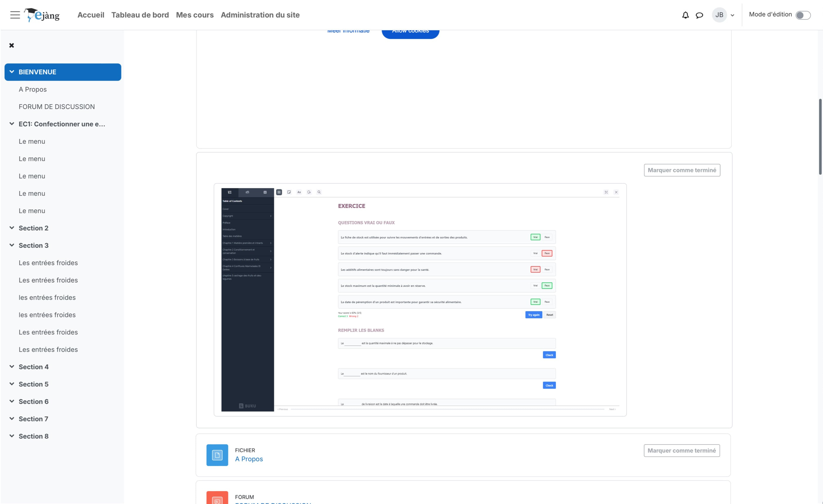823x504 pixels.
Task: Click the JB user avatar
Action: coord(719,15)
